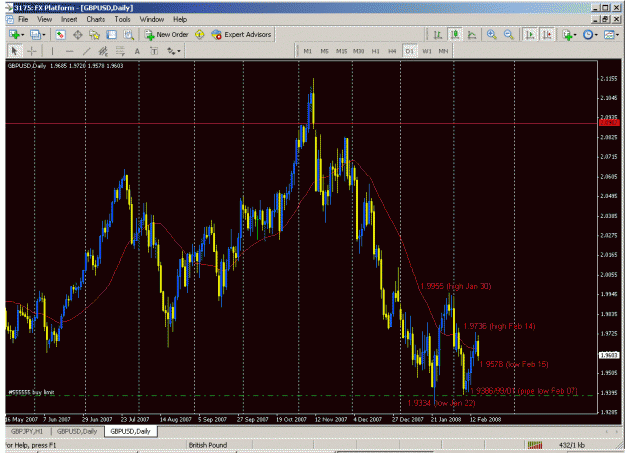625x453 pixels.
Task: Click the buy limit order label
Action: [31, 392]
